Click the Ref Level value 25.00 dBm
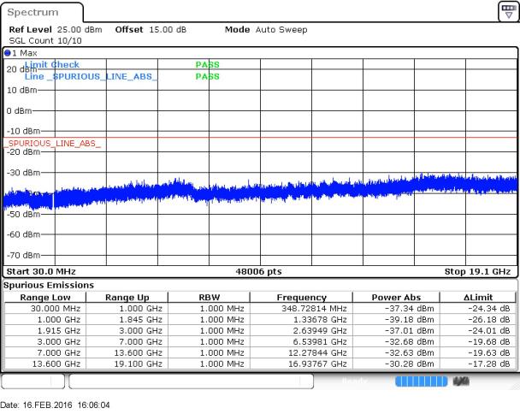Image resolution: width=520 pixels, height=420 pixels. coord(80,30)
